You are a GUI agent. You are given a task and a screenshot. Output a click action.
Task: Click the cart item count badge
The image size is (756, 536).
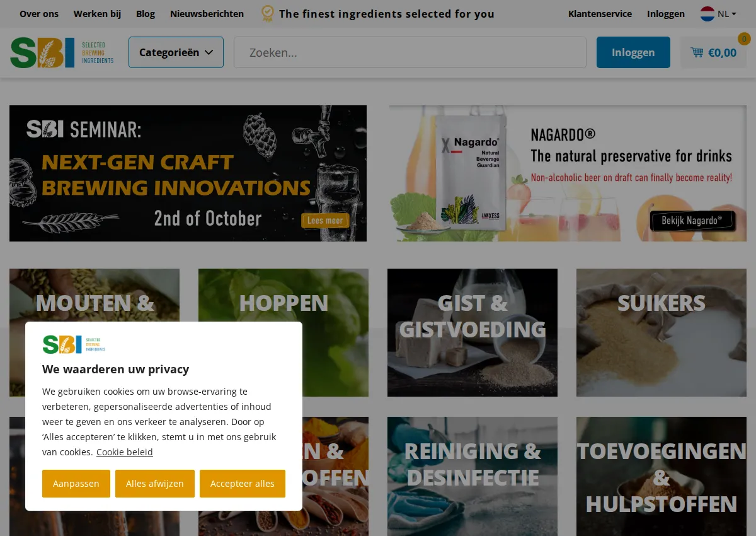744,39
